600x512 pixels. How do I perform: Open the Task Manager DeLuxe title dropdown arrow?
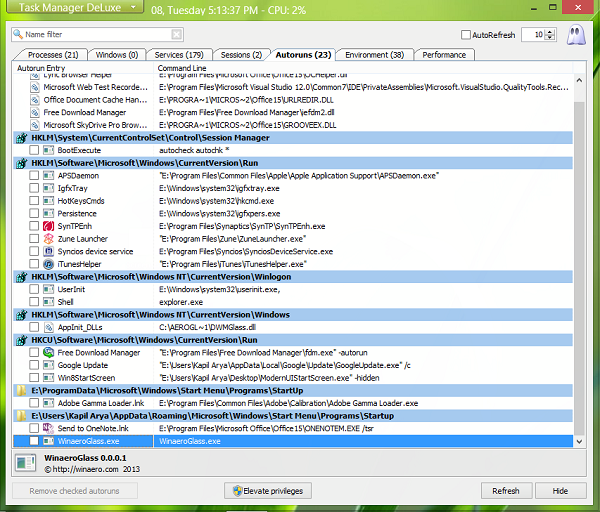pyautogui.click(x=133, y=7)
